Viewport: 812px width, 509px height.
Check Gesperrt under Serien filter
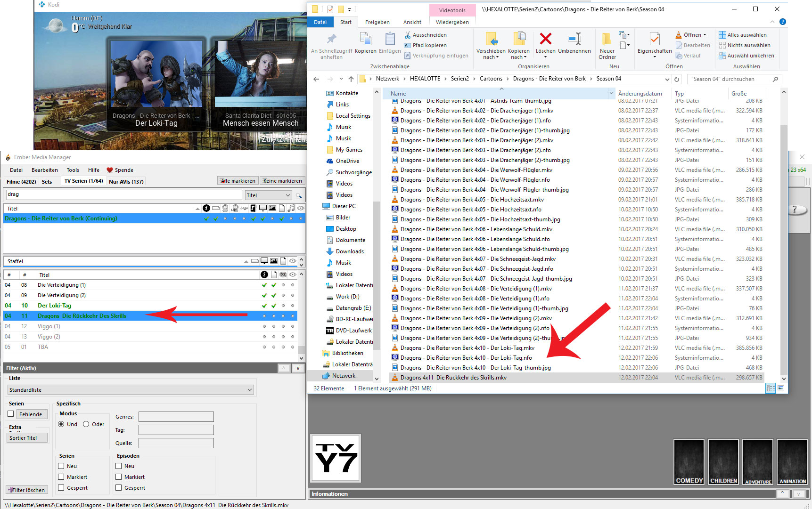point(61,488)
